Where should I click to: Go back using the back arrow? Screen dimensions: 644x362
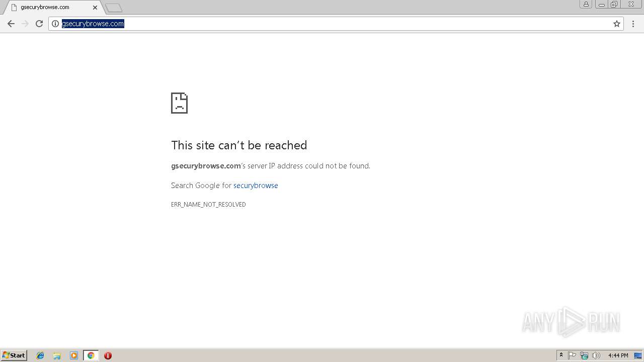tap(11, 24)
